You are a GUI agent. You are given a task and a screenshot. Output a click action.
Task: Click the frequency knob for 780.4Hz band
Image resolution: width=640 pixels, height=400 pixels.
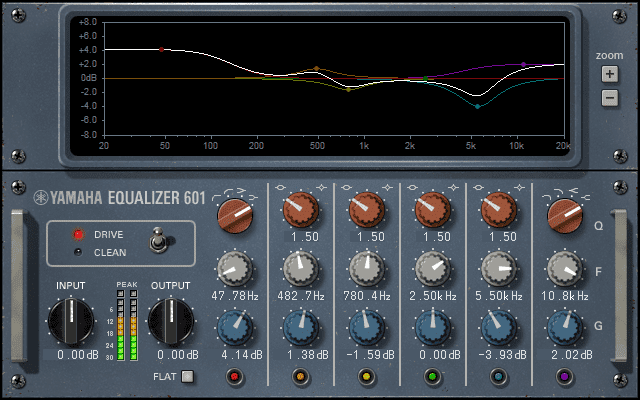coord(367,269)
